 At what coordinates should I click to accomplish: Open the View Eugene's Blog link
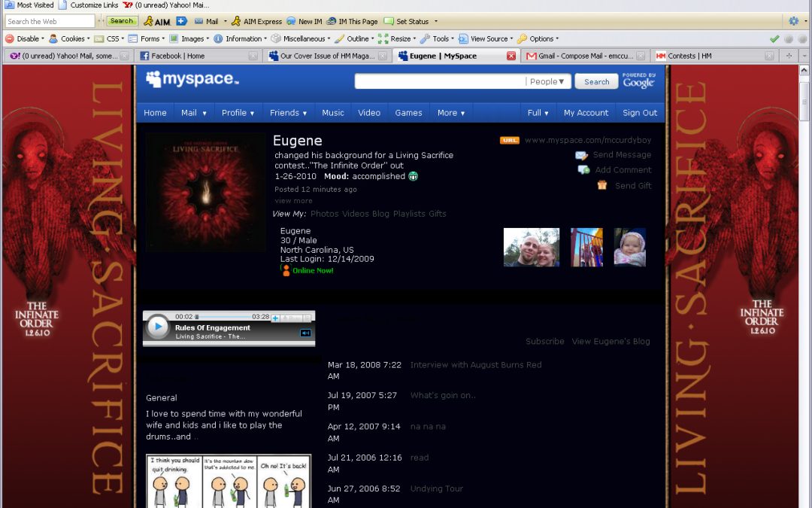point(611,341)
